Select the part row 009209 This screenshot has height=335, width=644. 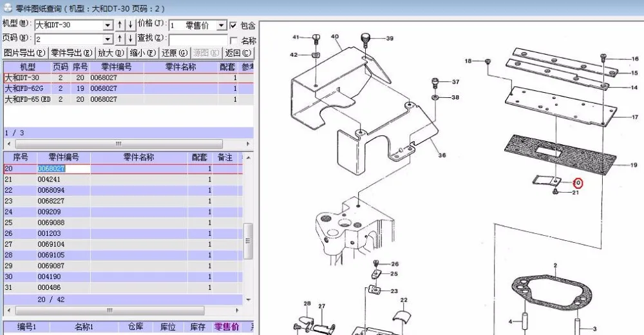click(123, 212)
